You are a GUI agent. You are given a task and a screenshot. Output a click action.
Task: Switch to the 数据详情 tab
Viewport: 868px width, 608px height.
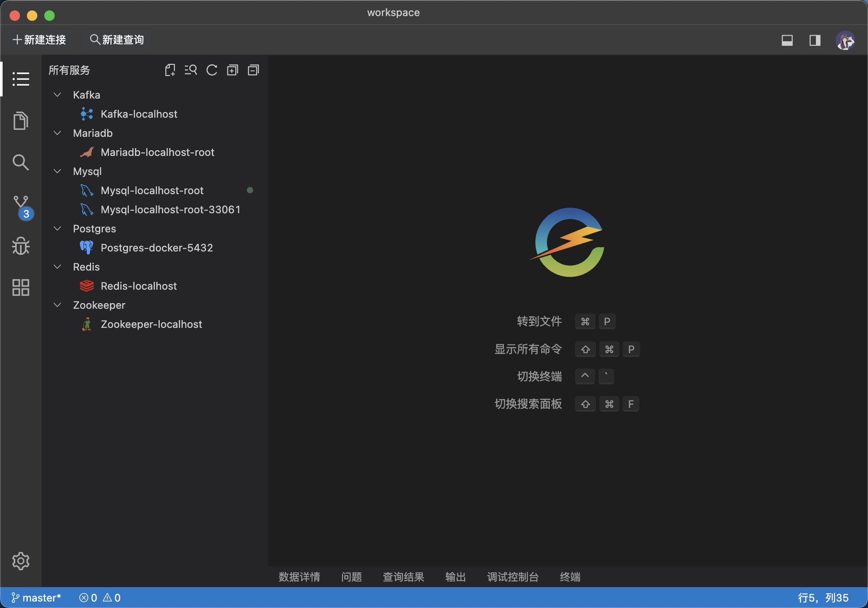[299, 577]
